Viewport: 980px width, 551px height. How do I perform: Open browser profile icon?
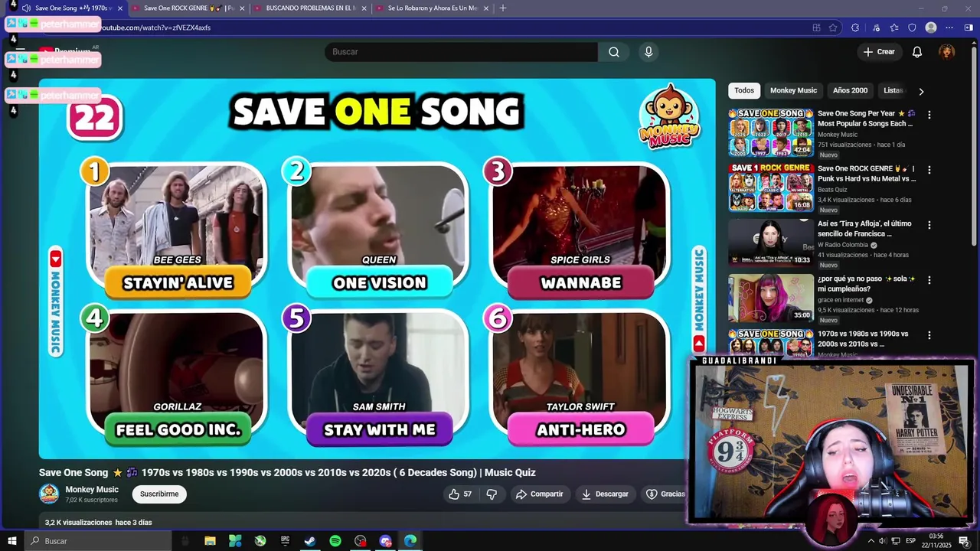pyautogui.click(x=931, y=28)
